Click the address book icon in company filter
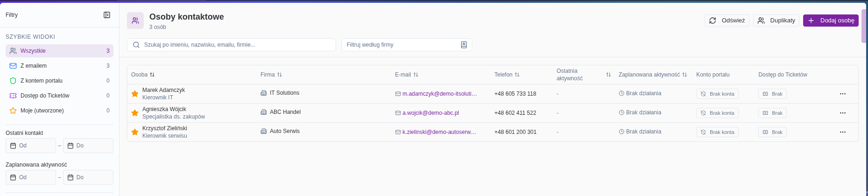The width and height of the screenshot is (868, 196). coord(464,45)
